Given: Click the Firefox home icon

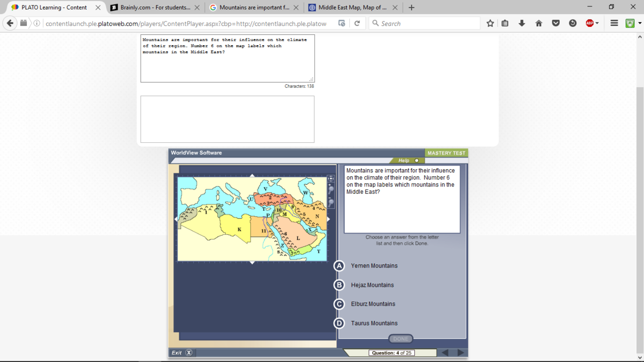Looking at the screenshot, I should point(539,23).
